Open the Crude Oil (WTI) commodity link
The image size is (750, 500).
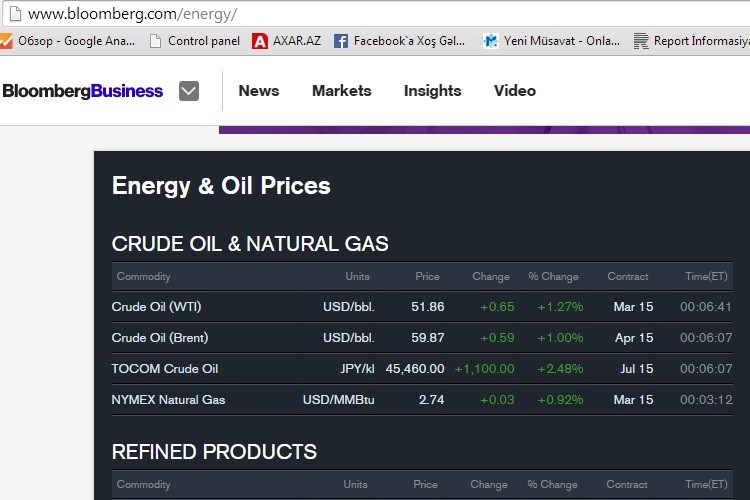[x=156, y=307]
